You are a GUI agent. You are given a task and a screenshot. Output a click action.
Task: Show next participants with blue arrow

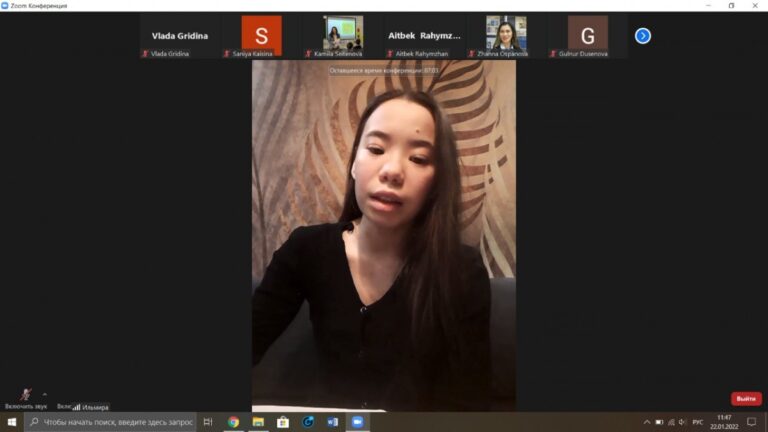click(643, 36)
